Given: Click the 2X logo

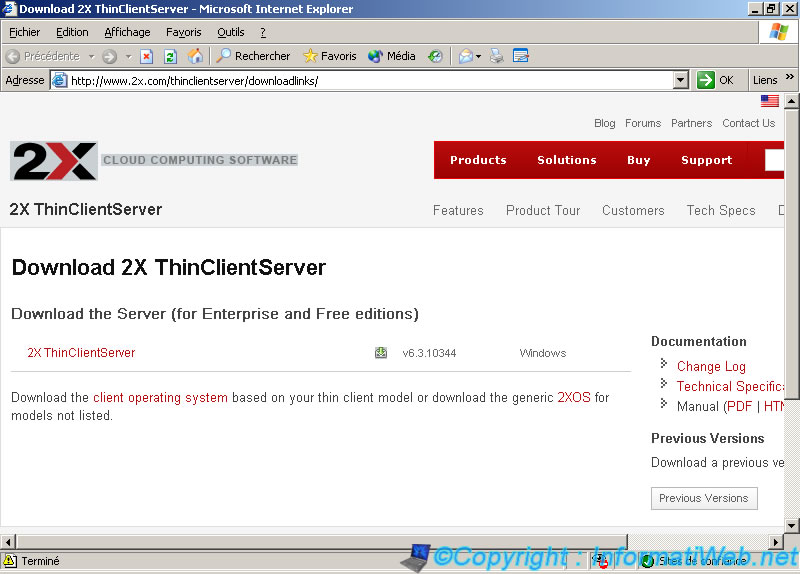Looking at the screenshot, I should pos(54,161).
